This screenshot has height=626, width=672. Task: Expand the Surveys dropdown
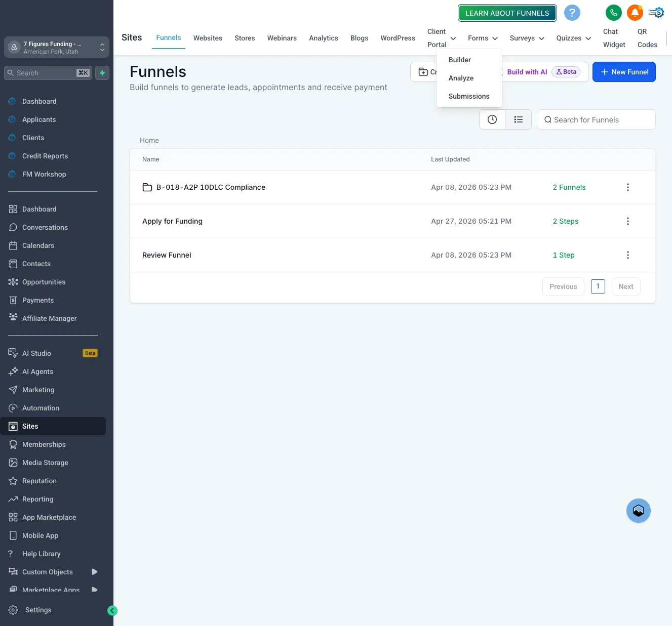click(527, 38)
